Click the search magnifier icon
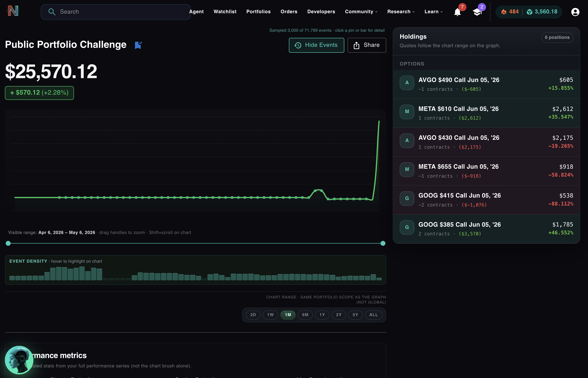The image size is (588, 378). pyautogui.click(x=52, y=12)
